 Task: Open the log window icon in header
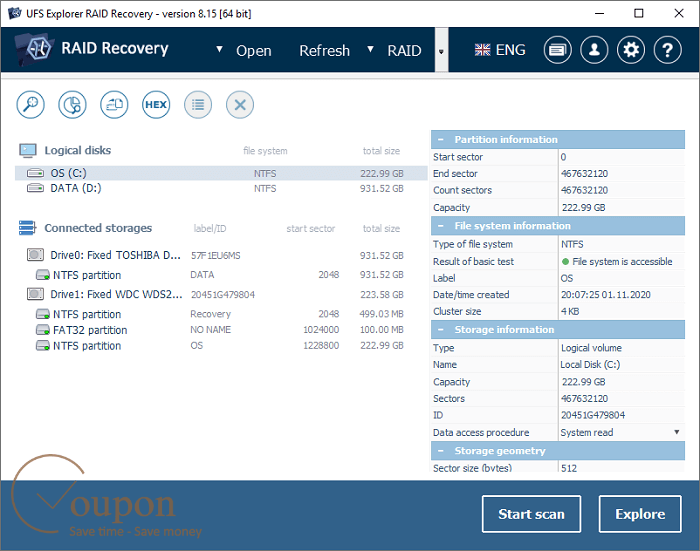(558, 50)
